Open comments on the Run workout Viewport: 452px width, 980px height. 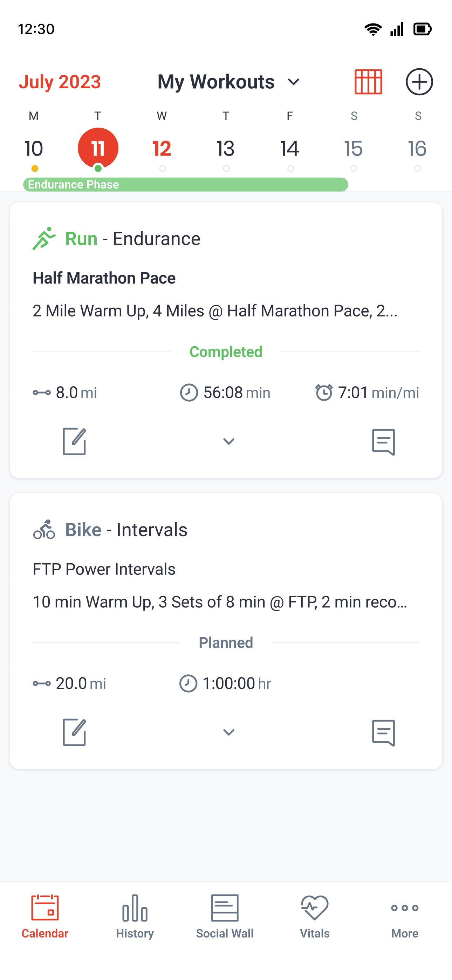coord(383,442)
